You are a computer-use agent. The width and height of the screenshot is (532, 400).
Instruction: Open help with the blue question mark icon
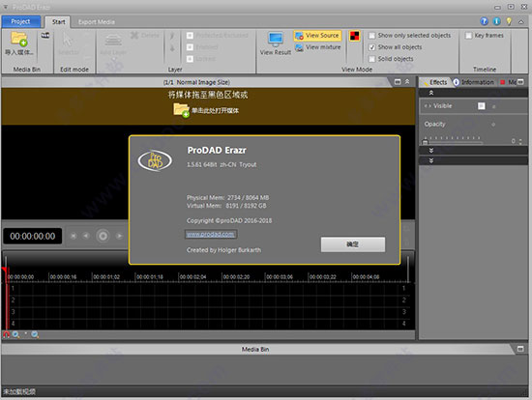pos(485,21)
